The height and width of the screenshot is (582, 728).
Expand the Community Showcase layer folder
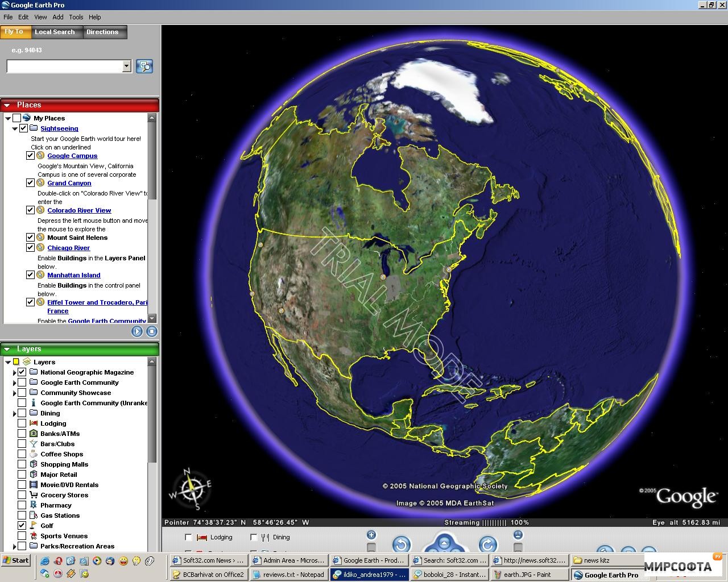pos(15,393)
